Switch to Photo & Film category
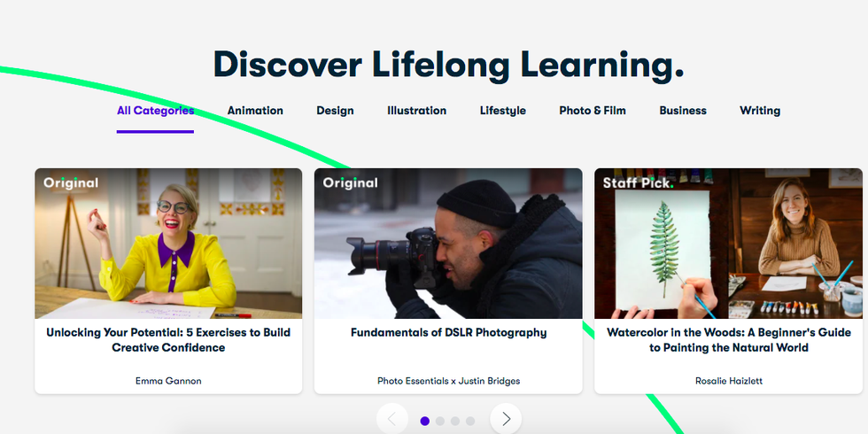This screenshot has height=434, width=868. pos(593,111)
